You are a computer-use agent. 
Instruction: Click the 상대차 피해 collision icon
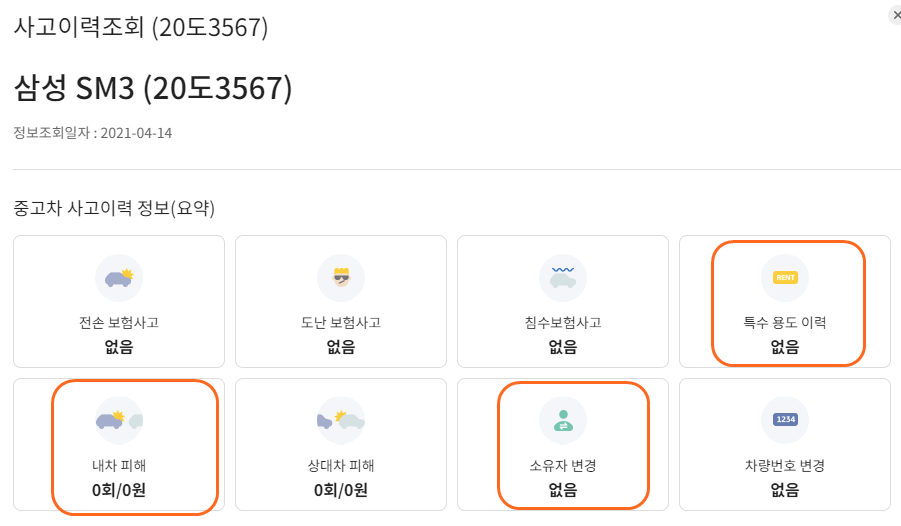pos(341,420)
